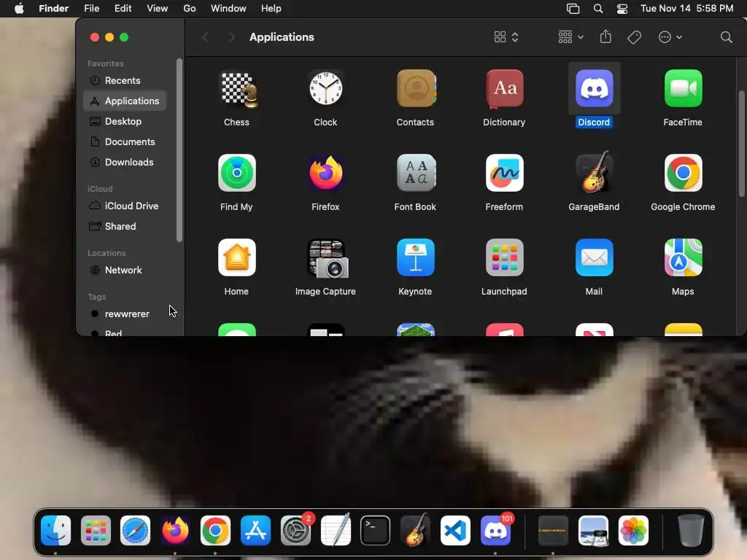Open App Store from the Dock

256,531
